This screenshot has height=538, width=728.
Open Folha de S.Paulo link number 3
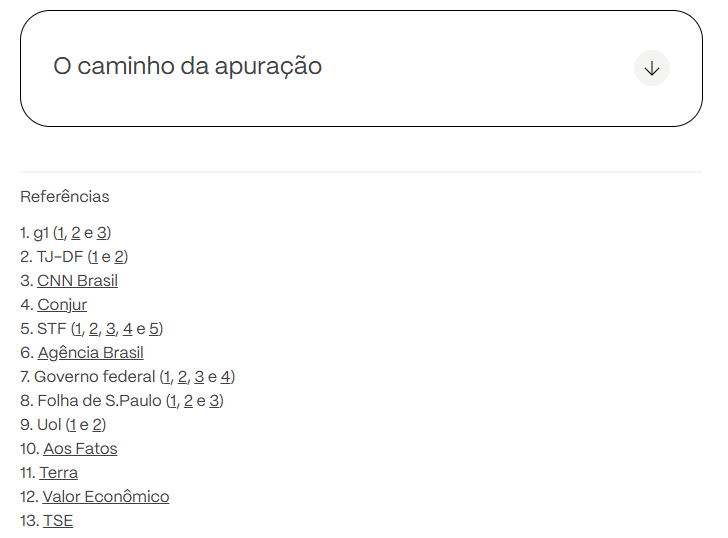pyautogui.click(x=214, y=400)
